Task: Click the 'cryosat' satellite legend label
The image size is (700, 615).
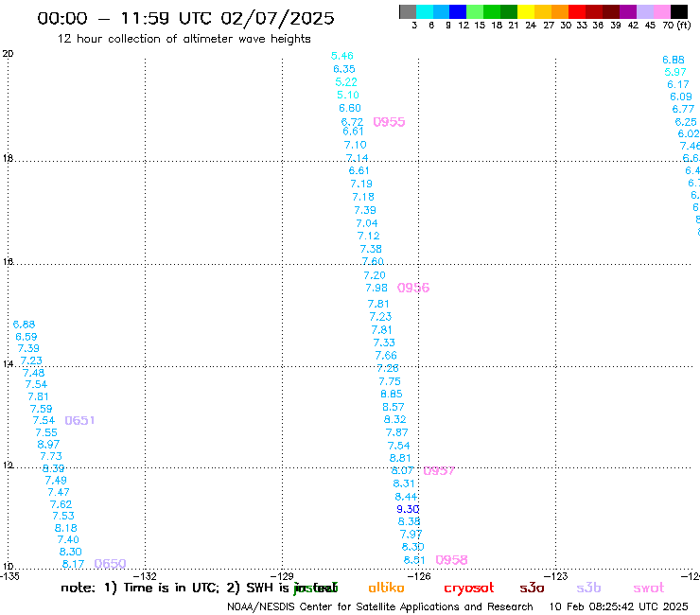Action: (x=469, y=589)
